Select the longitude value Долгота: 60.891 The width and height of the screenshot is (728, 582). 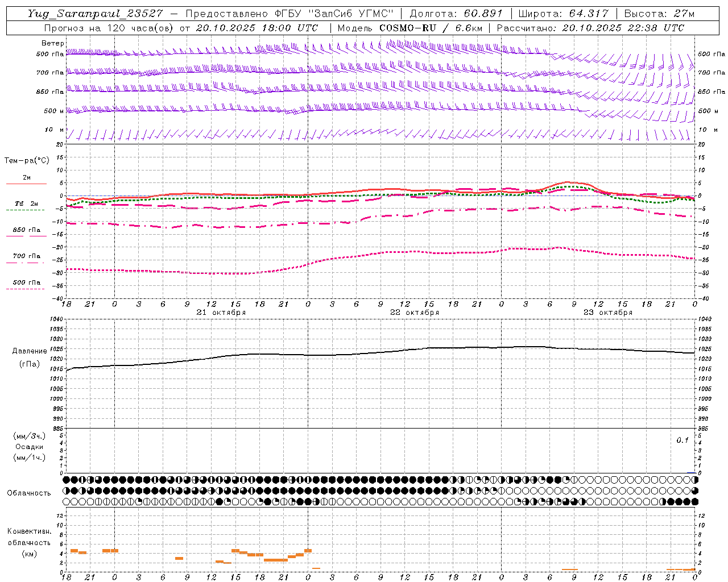click(x=457, y=14)
